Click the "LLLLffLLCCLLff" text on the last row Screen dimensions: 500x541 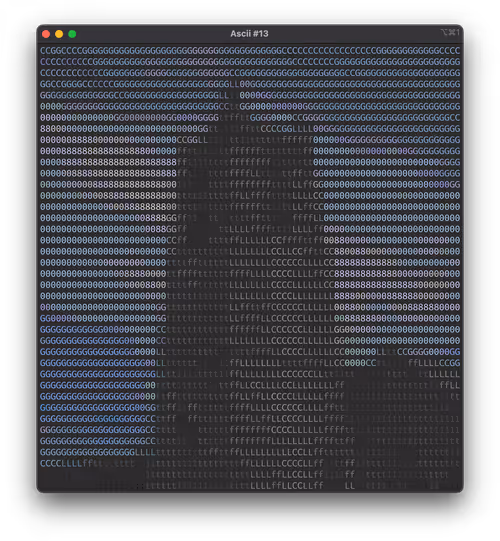click(287, 485)
